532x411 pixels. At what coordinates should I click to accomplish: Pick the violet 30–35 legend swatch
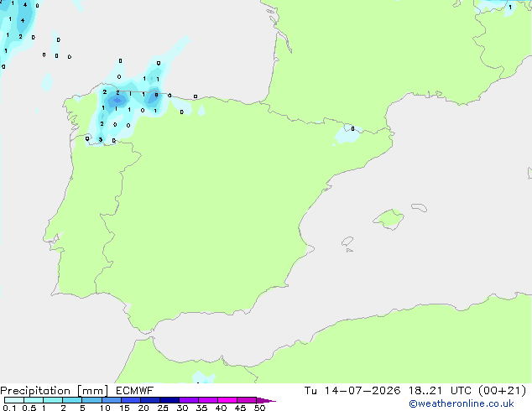(x=189, y=400)
